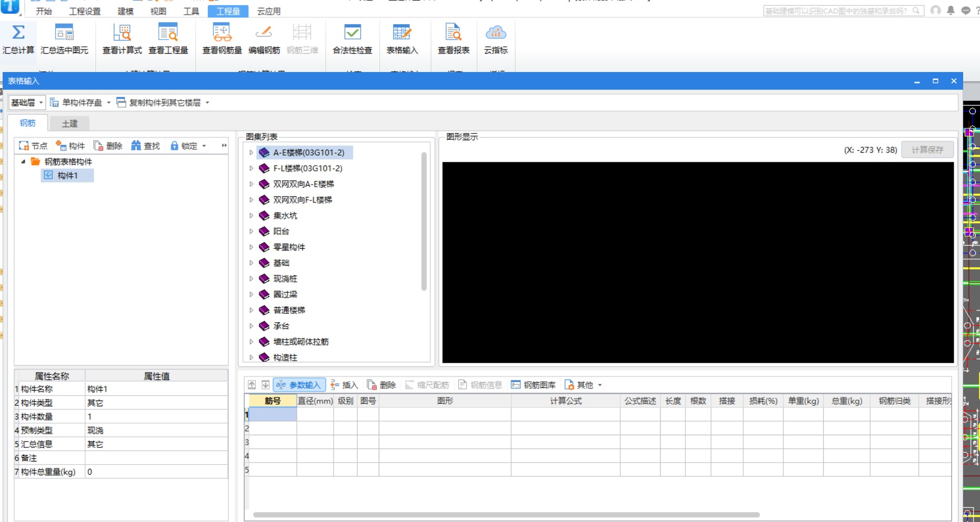Image resolution: width=980 pixels, height=522 pixels.
Task: Select the 钢筋 tab
Action: 28,123
